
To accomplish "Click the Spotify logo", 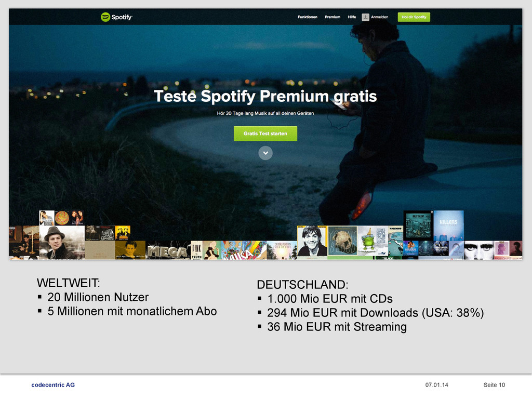I will 116,17.
